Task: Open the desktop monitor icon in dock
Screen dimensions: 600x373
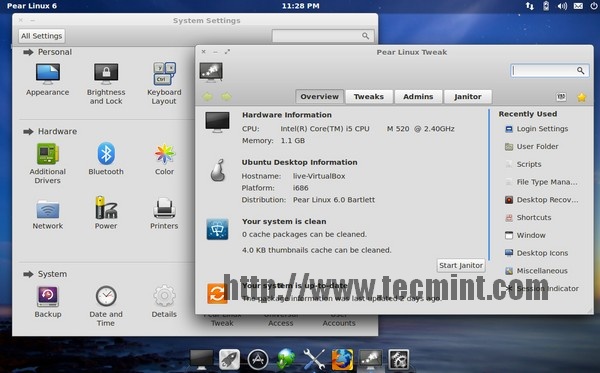Action: tap(201, 360)
